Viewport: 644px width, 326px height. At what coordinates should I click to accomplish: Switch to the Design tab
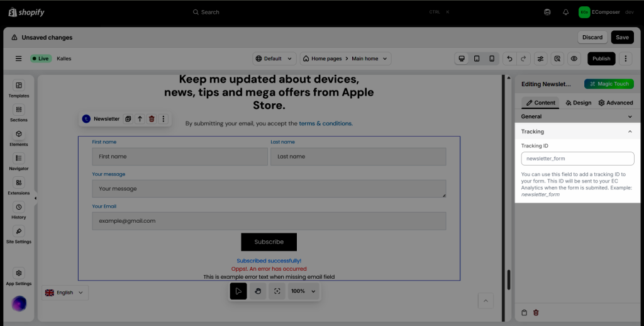pos(578,103)
